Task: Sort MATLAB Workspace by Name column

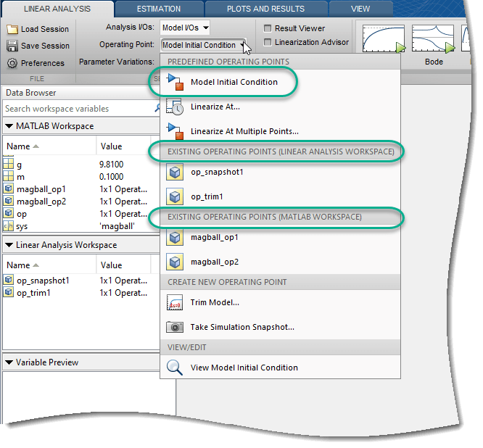Action: click(x=49, y=146)
